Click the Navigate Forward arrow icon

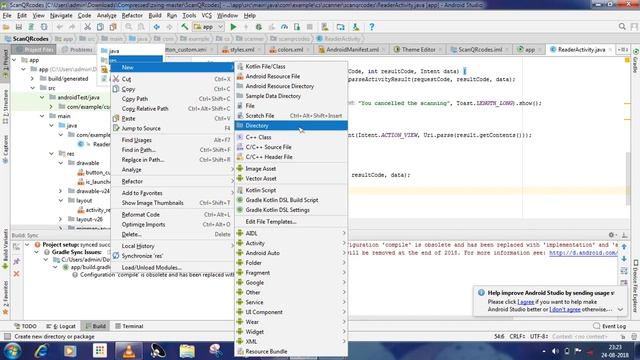[x=169, y=27]
